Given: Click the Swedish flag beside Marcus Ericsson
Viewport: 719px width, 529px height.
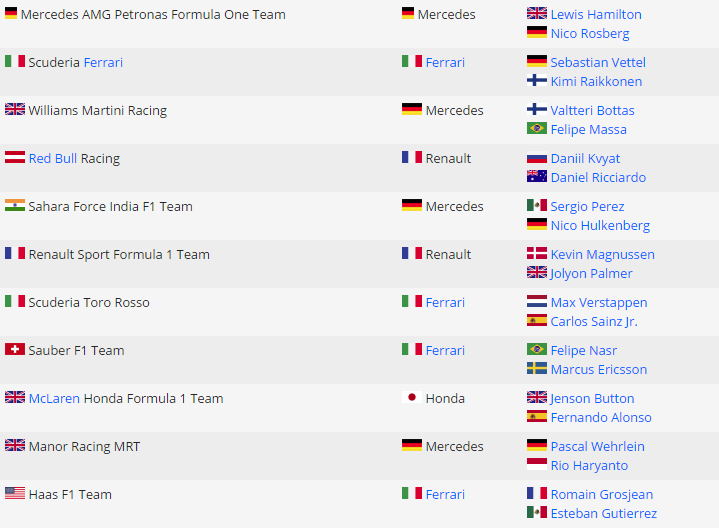Looking at the screenshot, I should (536, 369).
